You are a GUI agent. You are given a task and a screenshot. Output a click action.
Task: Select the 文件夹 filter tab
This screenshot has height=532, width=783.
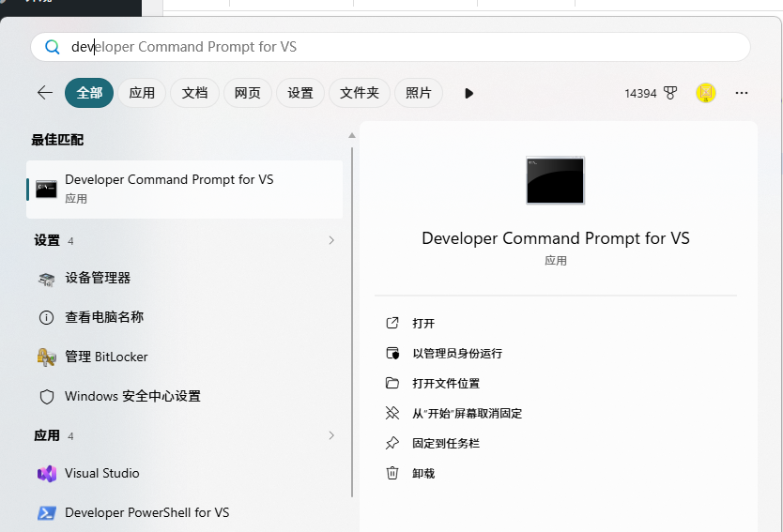click(360, 93)
